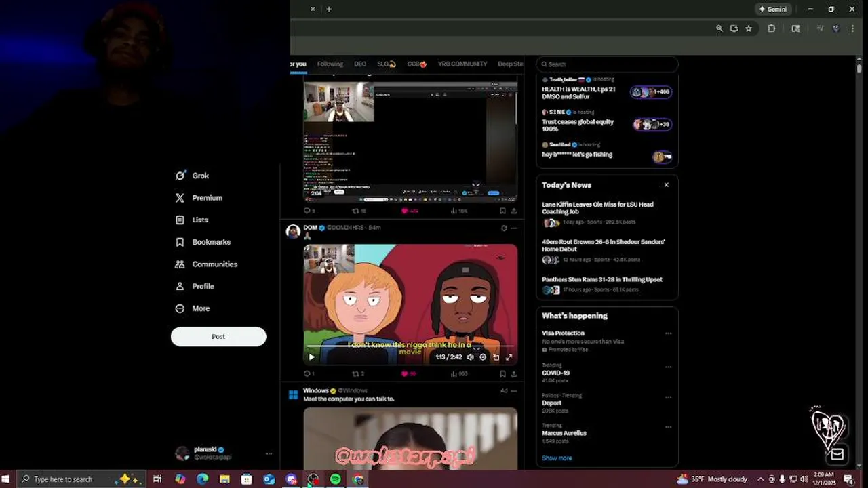Repost the top stream post
Screen dimensions: 868x488
pos(358,211)
